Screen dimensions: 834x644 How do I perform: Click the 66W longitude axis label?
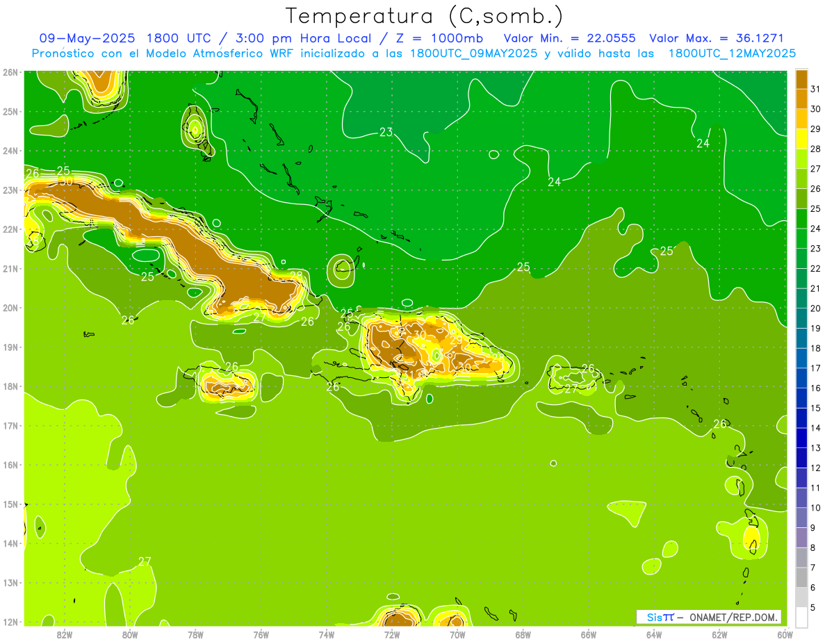pos(588,634)
